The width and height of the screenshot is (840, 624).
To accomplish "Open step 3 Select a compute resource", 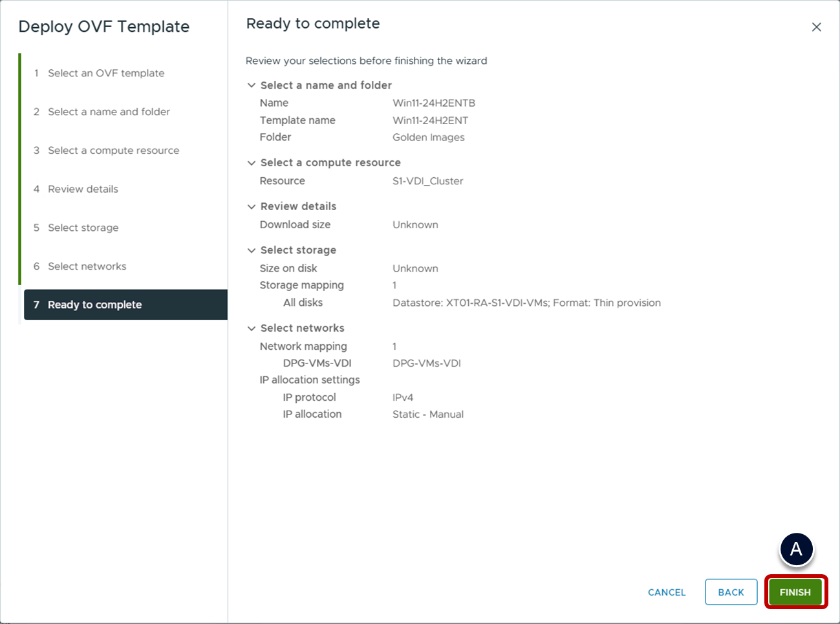I will click(113, 151).
